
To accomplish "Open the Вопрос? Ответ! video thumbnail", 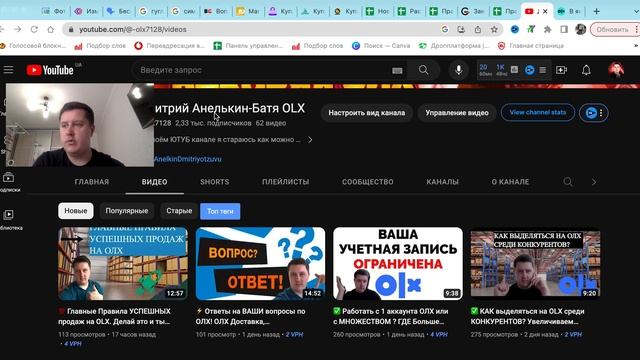I will coord(260,264).
